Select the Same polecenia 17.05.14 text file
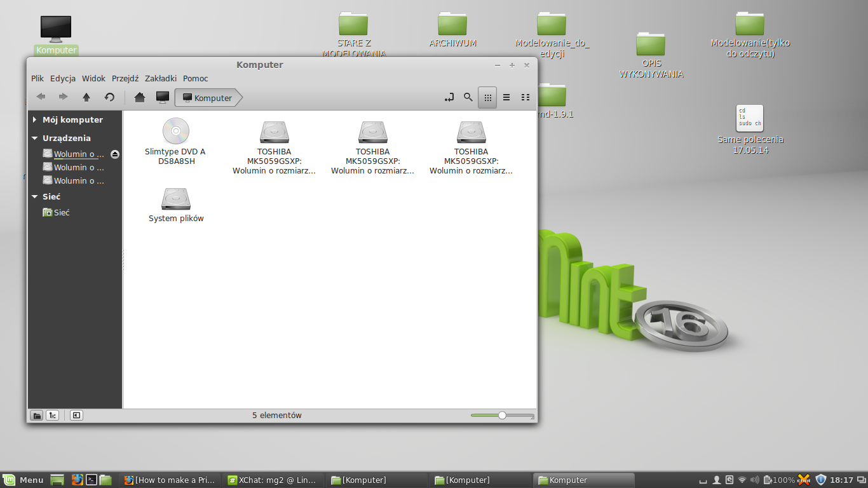868x488 pixels. [750, 130]
